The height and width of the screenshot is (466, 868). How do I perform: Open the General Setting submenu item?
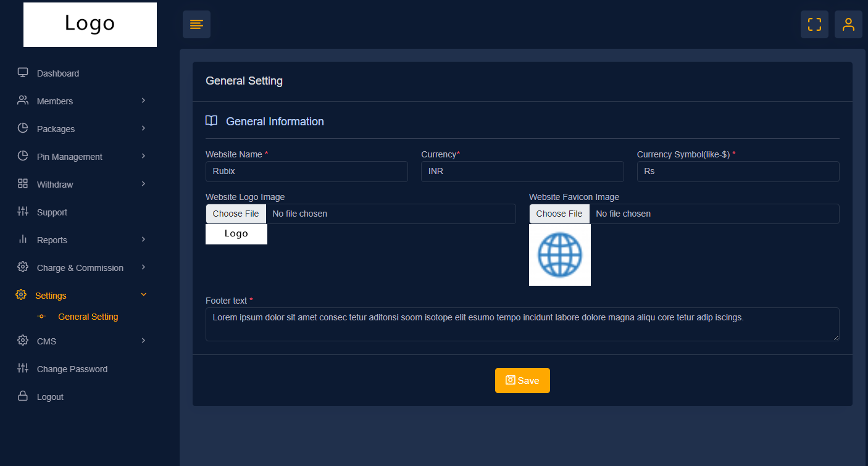88,317
